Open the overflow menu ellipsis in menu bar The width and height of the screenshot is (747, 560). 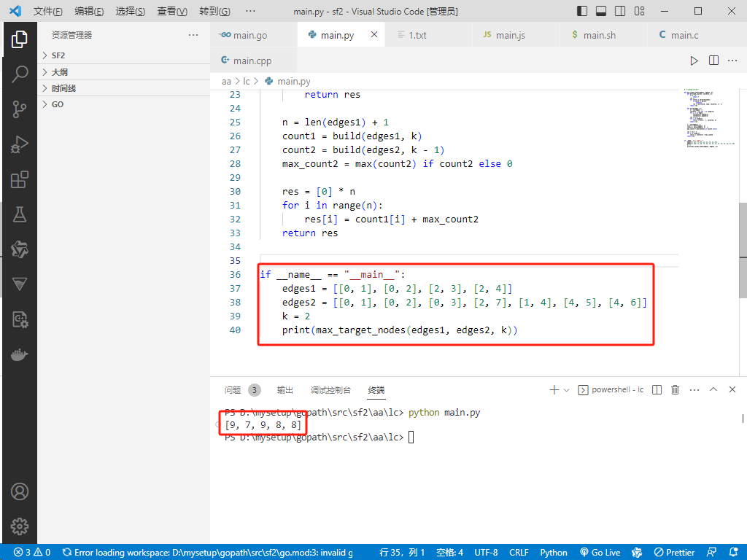tap(250, 11)
